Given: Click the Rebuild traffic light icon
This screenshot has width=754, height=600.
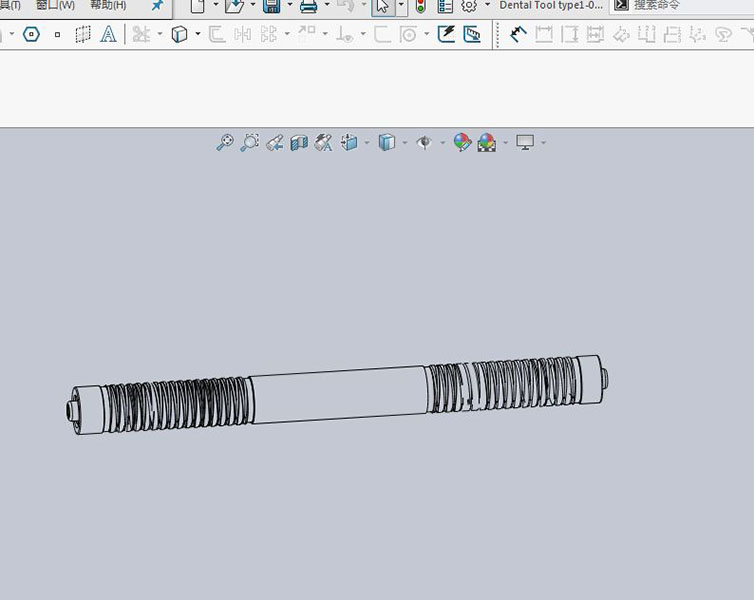Looking at the screenshot, I should [x=420, y=6].
